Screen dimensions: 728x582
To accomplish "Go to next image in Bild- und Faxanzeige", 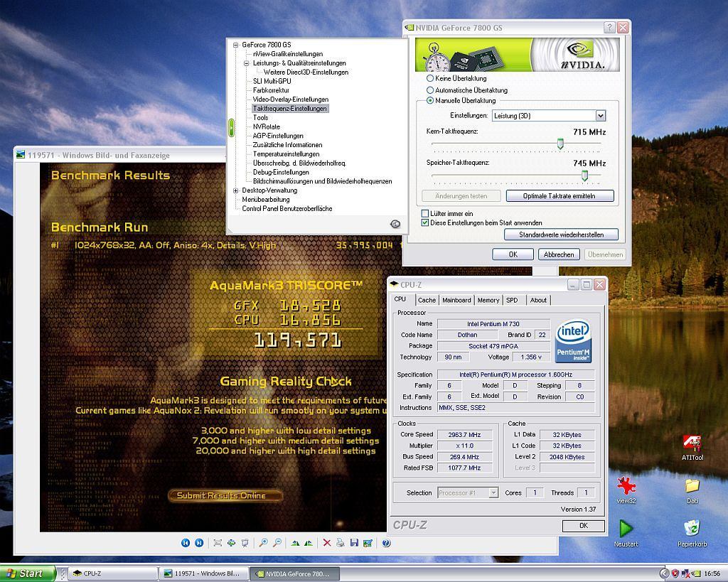I will click(199, 542).
